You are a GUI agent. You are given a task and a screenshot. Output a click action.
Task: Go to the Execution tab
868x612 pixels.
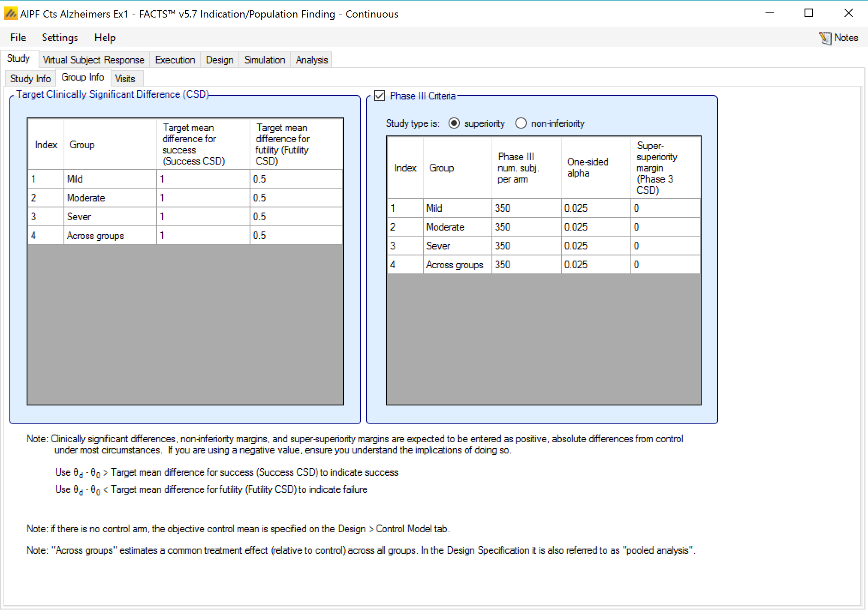tap(175, 60)
